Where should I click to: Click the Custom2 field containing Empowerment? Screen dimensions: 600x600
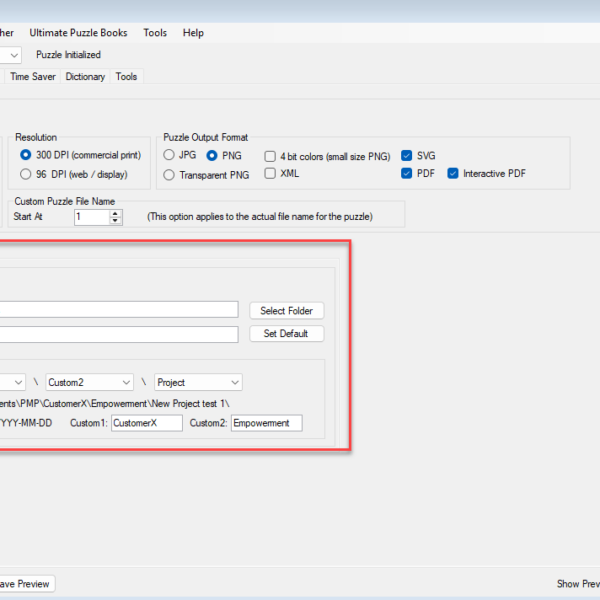click(x=265, y=423)
